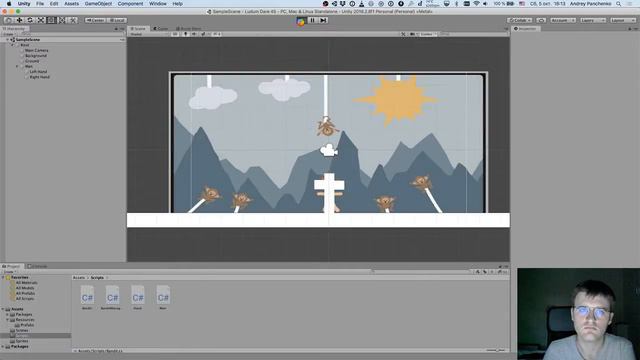640x360 pixels.
Task: Open the Window menu
Action: click(x=158, y=4)
